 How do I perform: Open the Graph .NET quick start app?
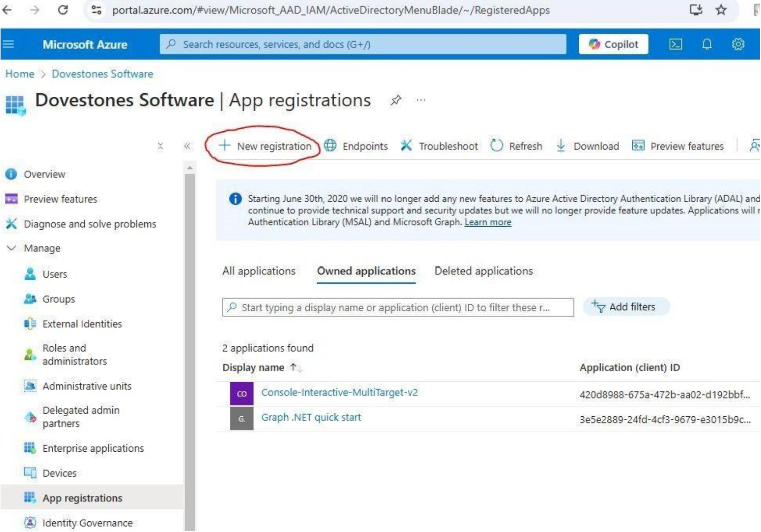(x=311, y=417)
